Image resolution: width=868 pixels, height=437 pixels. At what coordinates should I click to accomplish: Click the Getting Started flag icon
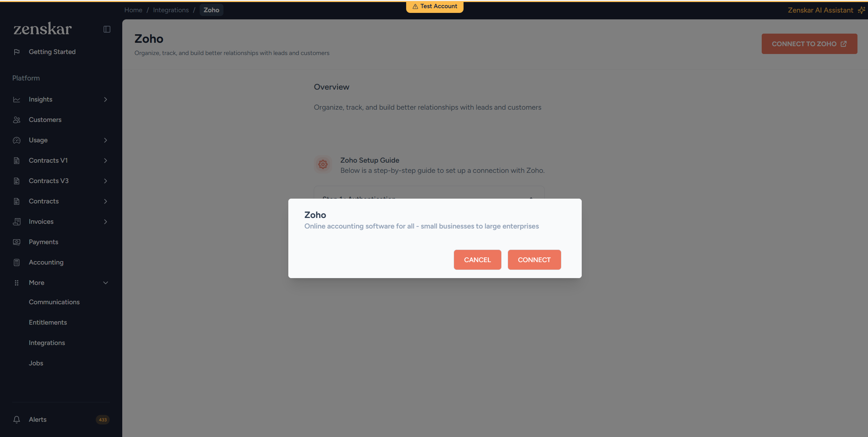(17, 52)
